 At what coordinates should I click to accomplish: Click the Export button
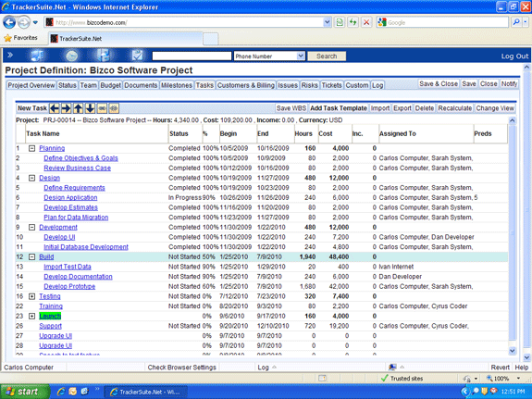pos(402,108)
